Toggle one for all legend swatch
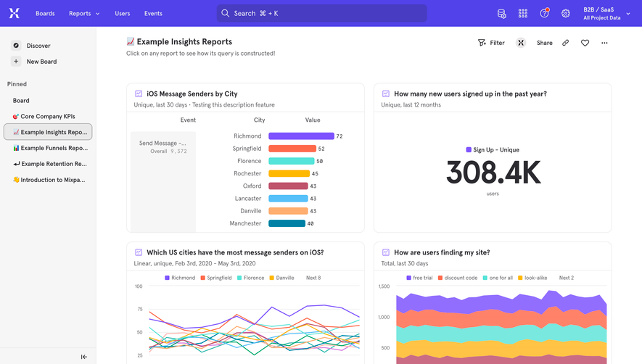 tap(485, 278)
